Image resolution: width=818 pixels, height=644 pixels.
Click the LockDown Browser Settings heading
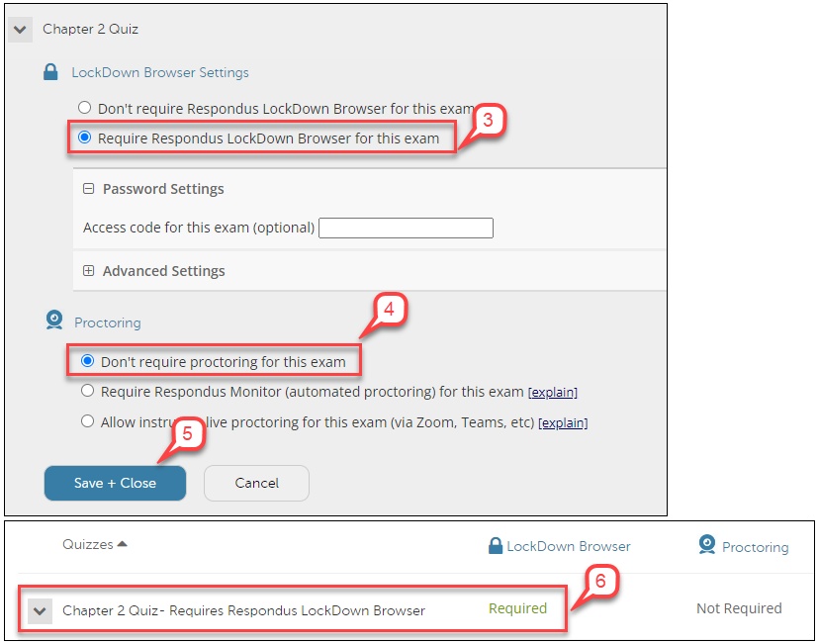160,72
